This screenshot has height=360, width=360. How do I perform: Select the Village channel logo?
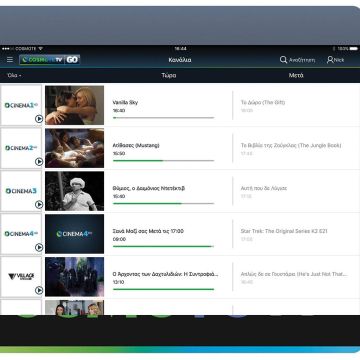coord(21,276)
